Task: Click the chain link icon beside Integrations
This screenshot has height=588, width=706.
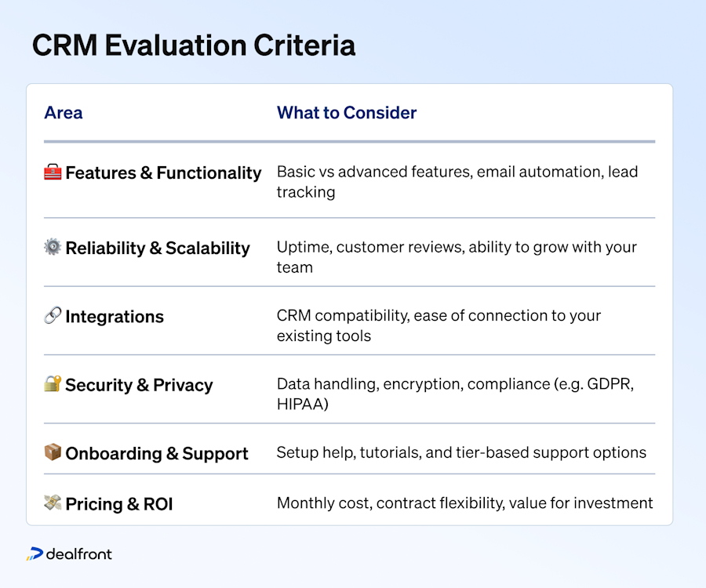Action: point(52,316)
